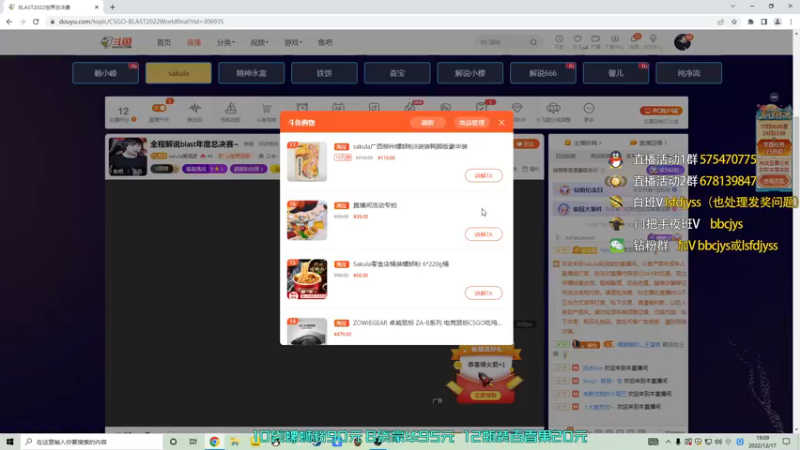Click explain button for the ¥39.00 livestream item
This screenshot has height=450, width=800.
tap(483, 234)
